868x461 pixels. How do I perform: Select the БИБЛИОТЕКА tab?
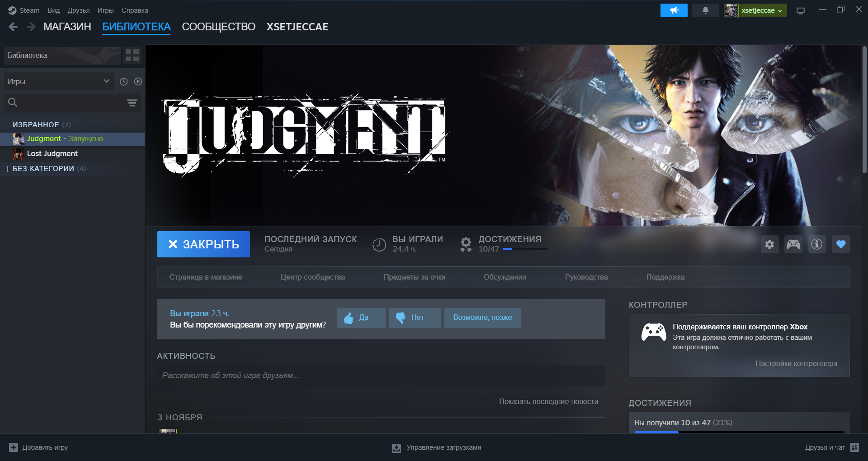click(x=137, y=27)
